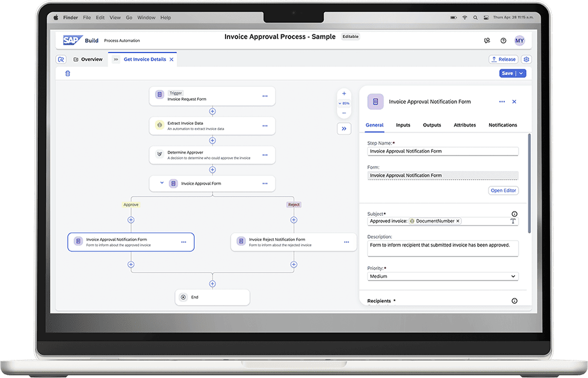Click the Release button
Viewport: 588px width, 378px height.
pos(503,59)
